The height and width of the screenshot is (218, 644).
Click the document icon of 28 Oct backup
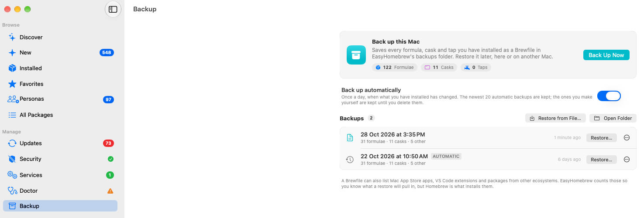(350, 138)
